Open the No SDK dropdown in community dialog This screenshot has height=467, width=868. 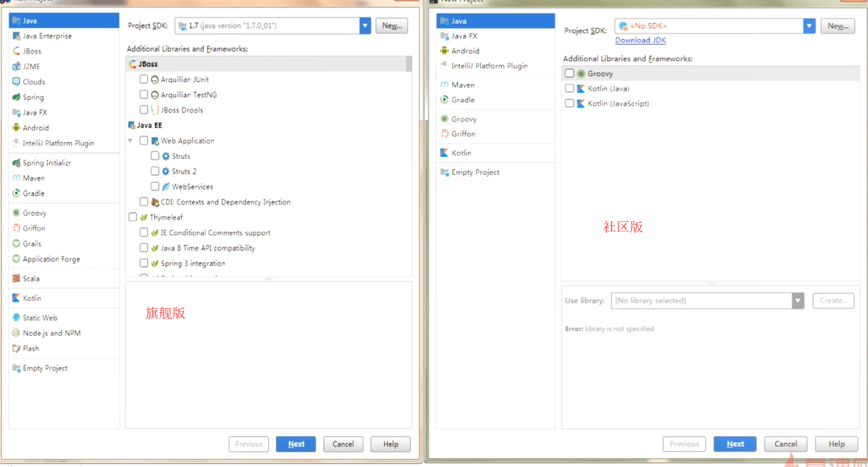tap(809, 26)
